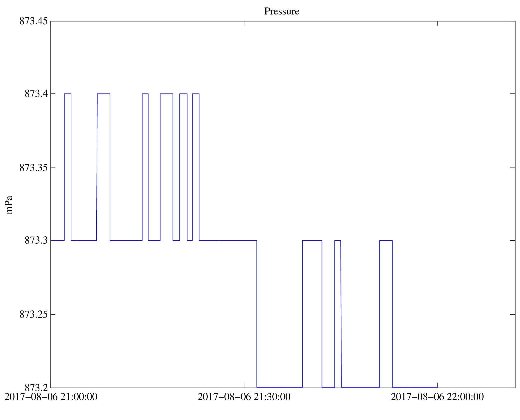Click y-axis value 873.35
520x420 pixels.
[33, 168]
